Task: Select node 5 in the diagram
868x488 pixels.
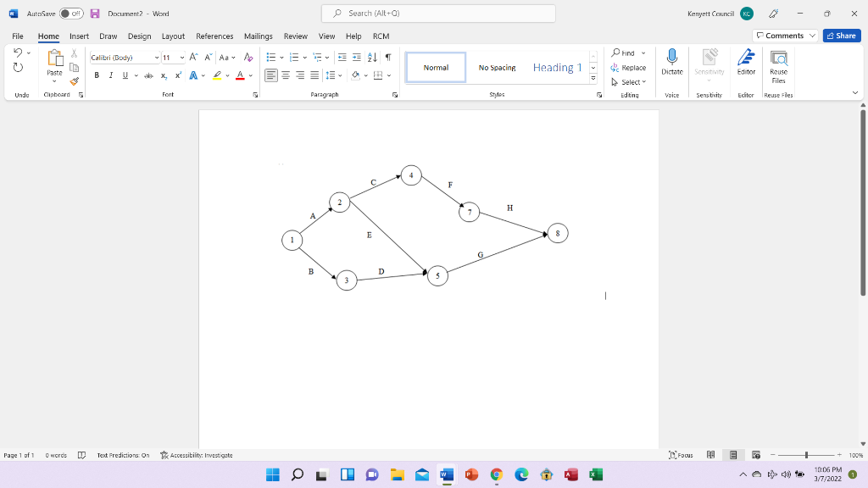Action: pos(437,275)
